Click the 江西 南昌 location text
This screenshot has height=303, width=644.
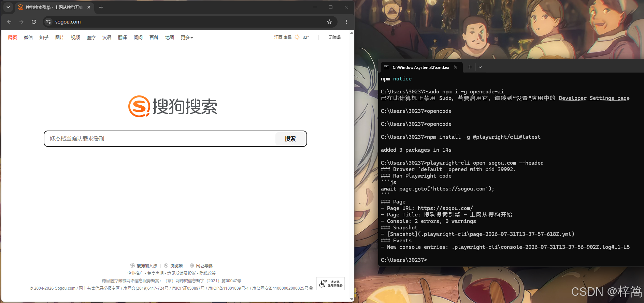(283, 37)
